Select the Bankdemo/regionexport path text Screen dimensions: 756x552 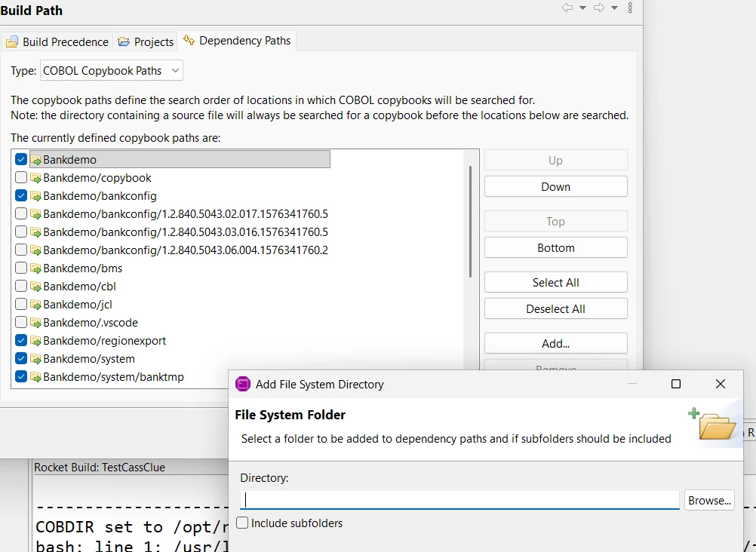click(x=105, y=341)
